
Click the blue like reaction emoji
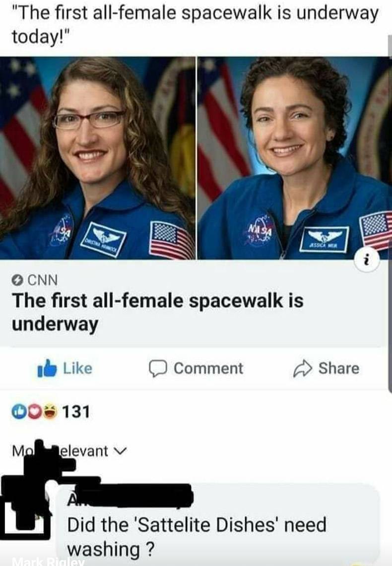pyautogui.click(x=18, y=411)
